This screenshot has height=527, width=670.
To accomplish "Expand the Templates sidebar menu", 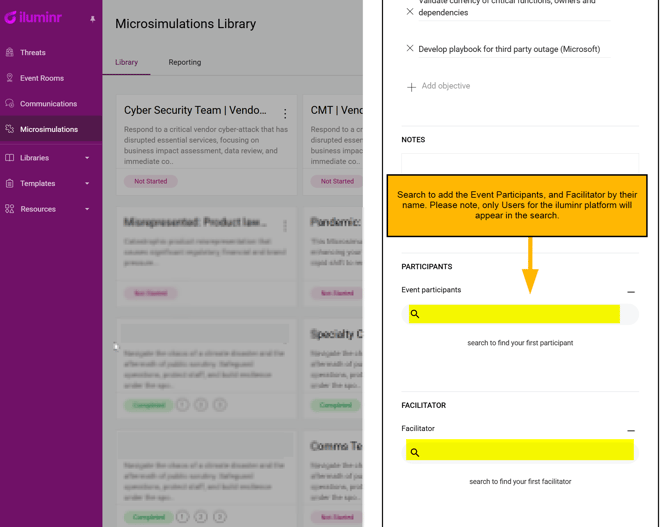I will (87, 184).
